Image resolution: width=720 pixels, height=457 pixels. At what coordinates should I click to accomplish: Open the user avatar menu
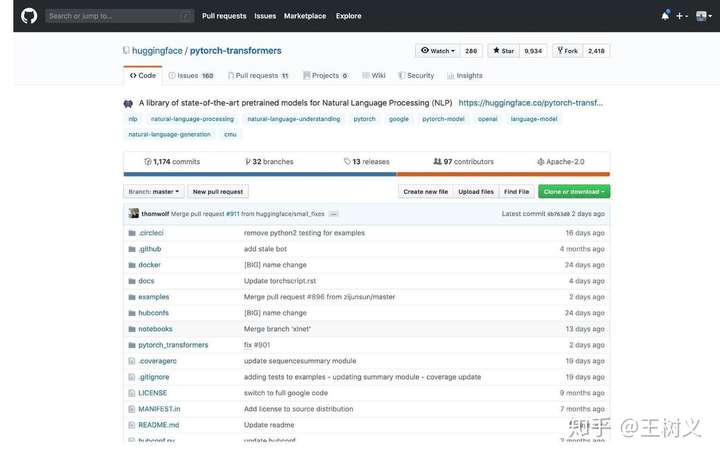pos(703,16)
